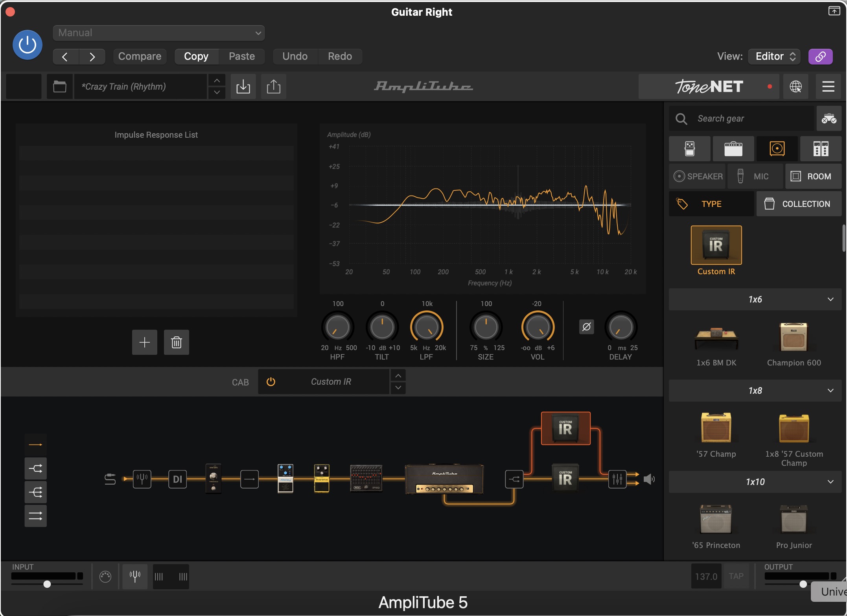
Task: Choose the 1x6 BM DK cabinet
Action: click(716, 338)
